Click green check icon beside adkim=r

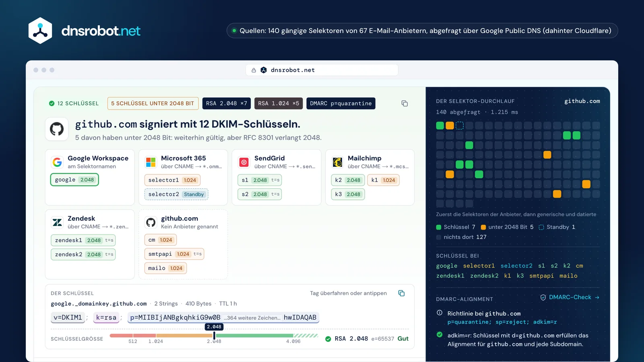[440, 335]
